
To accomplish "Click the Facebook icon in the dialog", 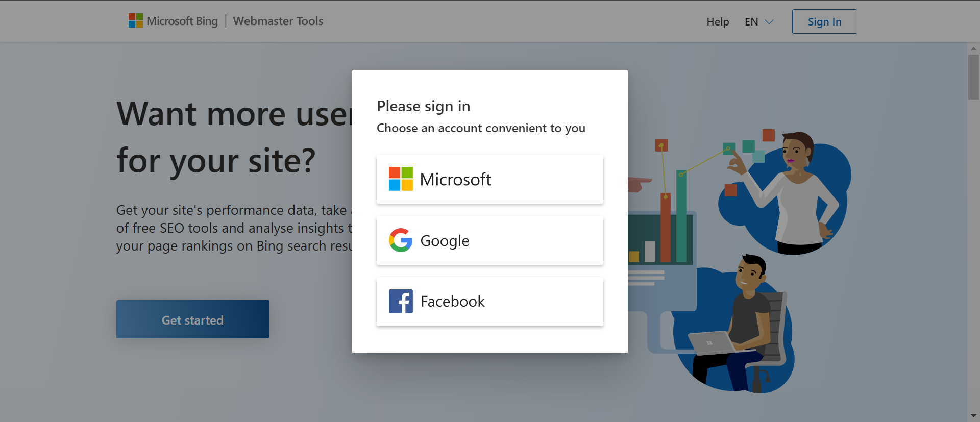I will [401, 301].
